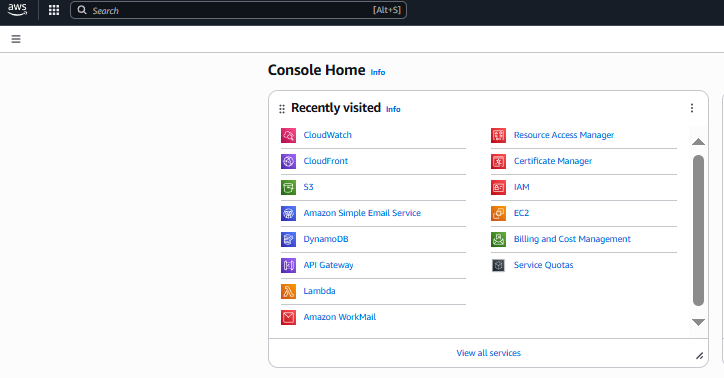Click the DynamoDB service icon
The image size is (724, 378).
pyautogui.click(x=289, y=240)
